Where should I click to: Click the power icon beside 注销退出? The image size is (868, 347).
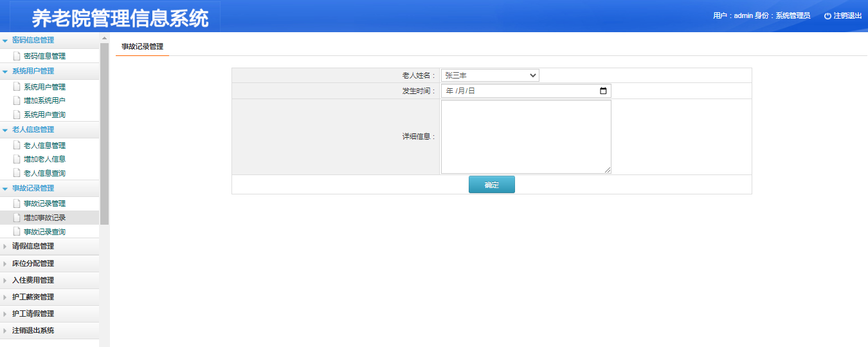click(827, 16)
